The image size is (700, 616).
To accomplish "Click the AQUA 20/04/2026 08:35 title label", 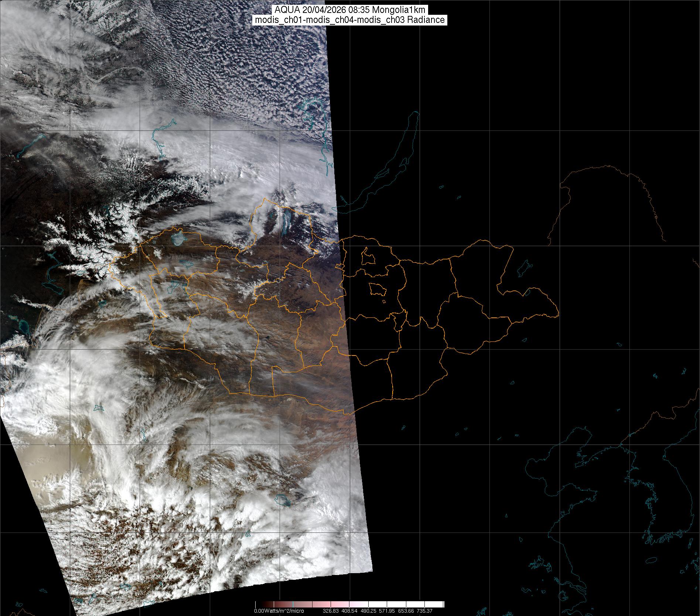I will [x=349, y=10].
